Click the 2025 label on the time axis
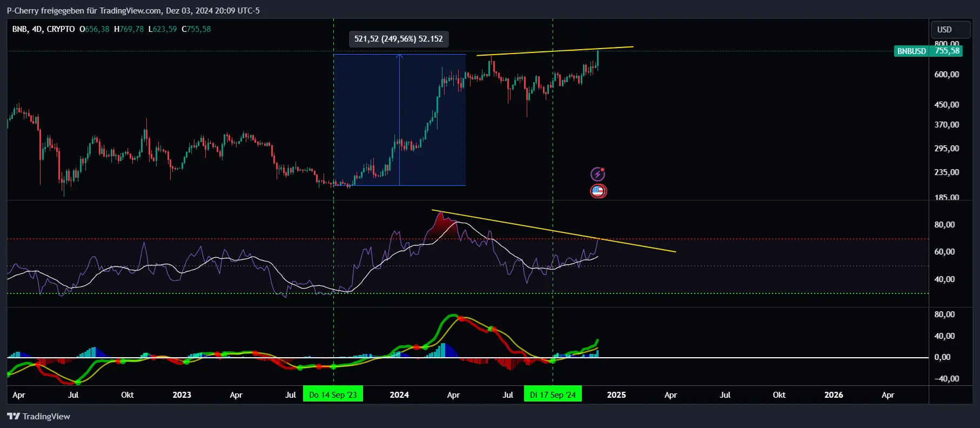Screen dimensions: 980x428 (616, 394)
